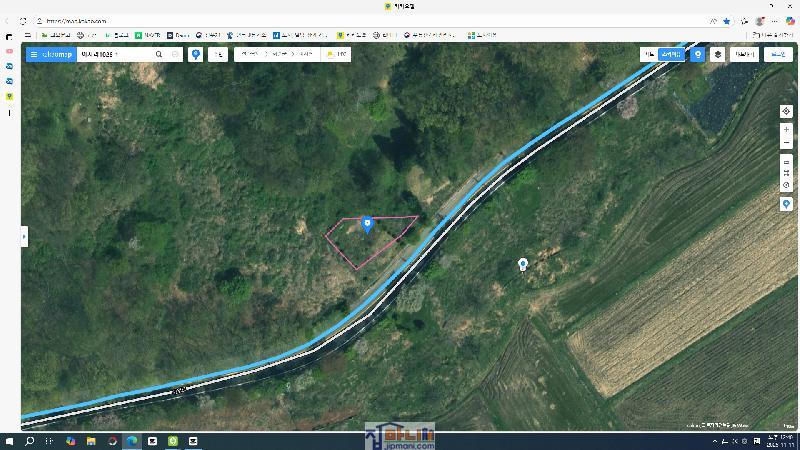Image resolution: width=800 pixels, height=450 pixels.
Task: Click the blue marker on highlighted parcel
Action: [x=367, y=224]
